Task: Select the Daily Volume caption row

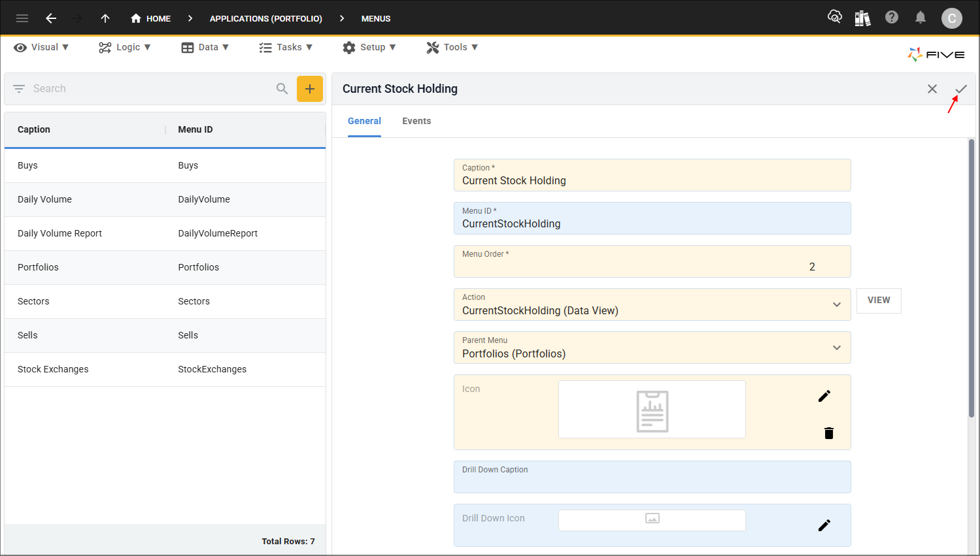Action: [165, 199]
